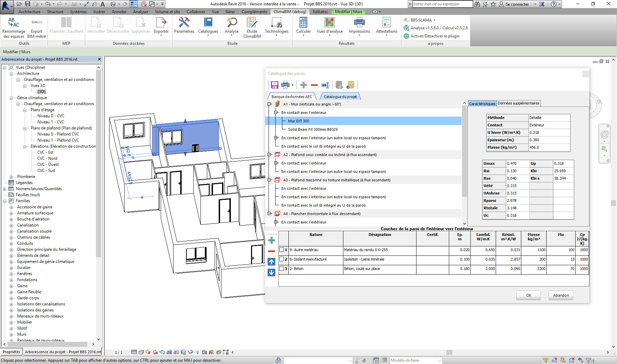This screenshot has width=617, height=364.
Task: Expand the Plomberie node in project browser
Action: [x=11, y=177]
